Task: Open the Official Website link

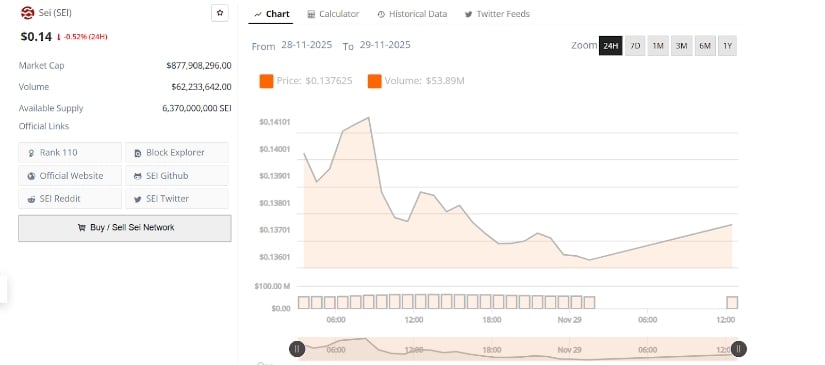Action: point(70,176)
